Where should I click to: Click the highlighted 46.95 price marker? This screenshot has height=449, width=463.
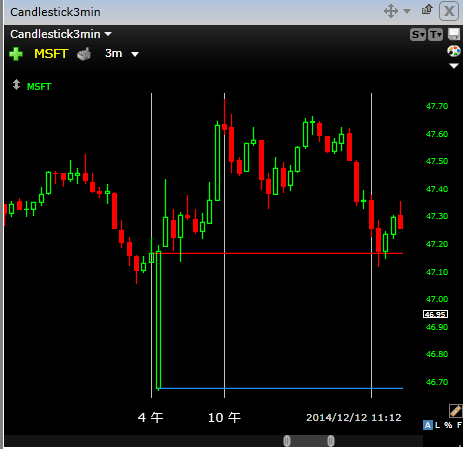click(435, 314)
